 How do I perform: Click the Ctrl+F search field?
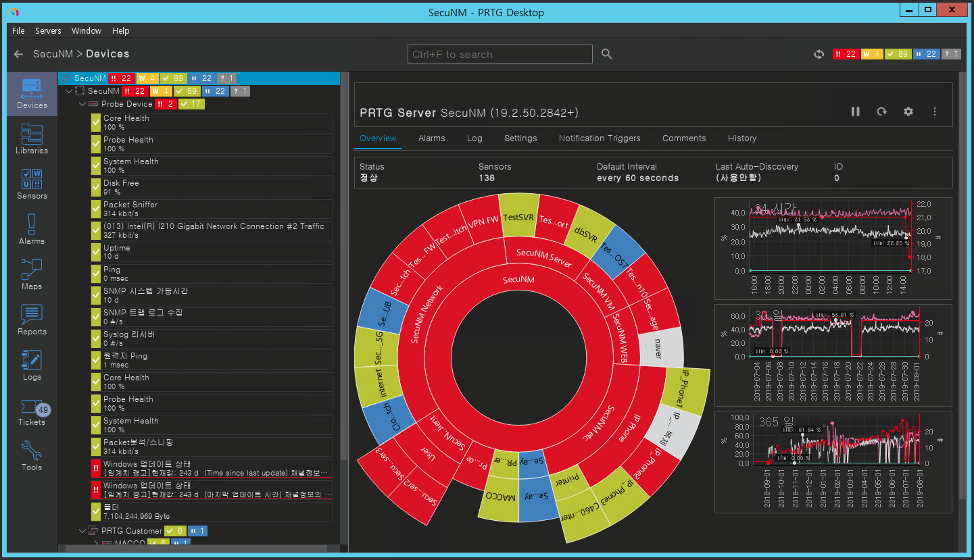[x=500, y=54]
